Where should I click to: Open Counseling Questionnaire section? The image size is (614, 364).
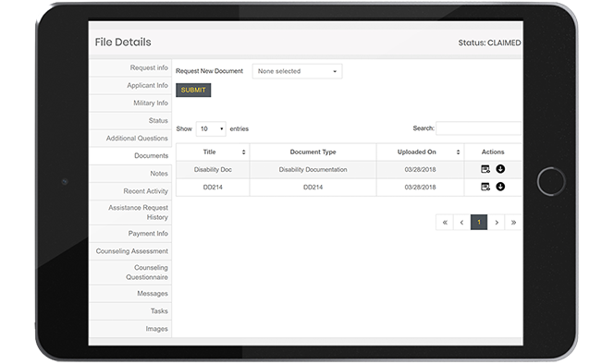point(130,272)
